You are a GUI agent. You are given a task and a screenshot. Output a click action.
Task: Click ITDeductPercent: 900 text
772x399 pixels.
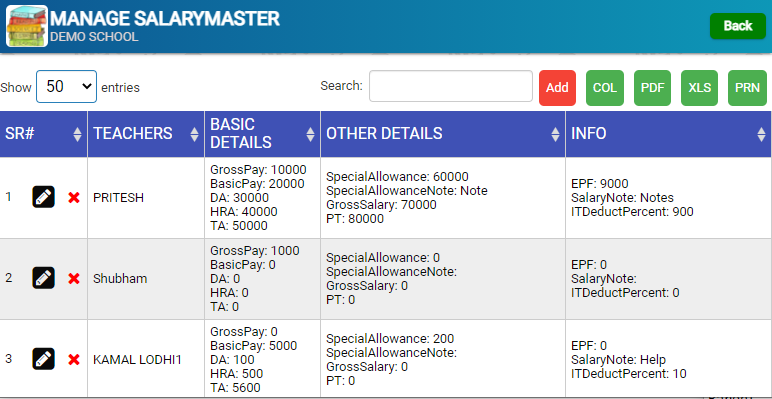tap(632, 212)
